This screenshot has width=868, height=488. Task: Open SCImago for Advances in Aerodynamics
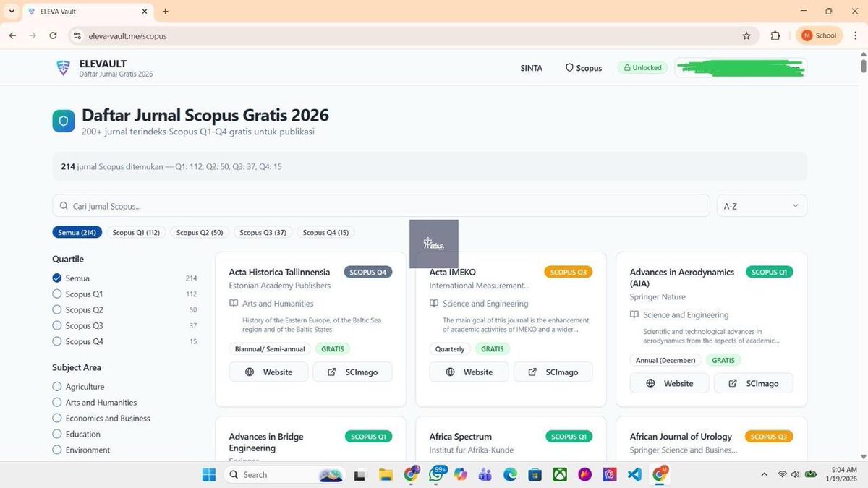pyautogui.click(x=753, y=383)
